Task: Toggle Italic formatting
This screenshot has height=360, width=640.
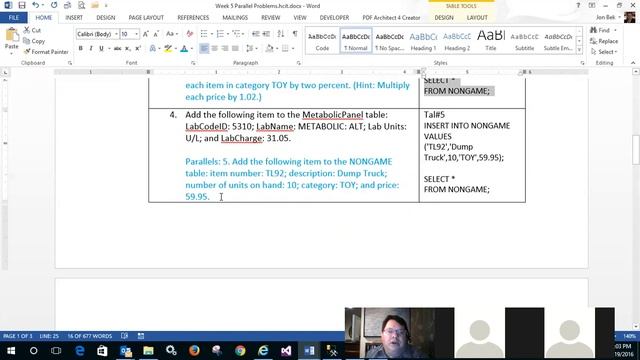Action: click(x=91, y=49)
